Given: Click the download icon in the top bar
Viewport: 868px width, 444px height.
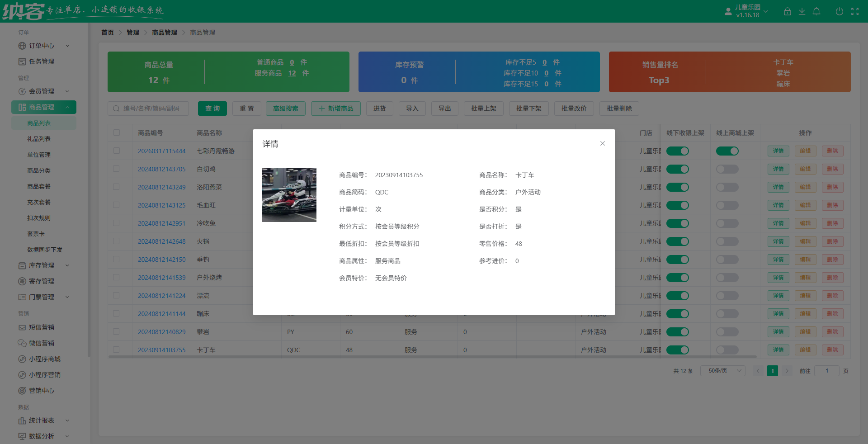Looking at the screenshot, I should 802,11.
